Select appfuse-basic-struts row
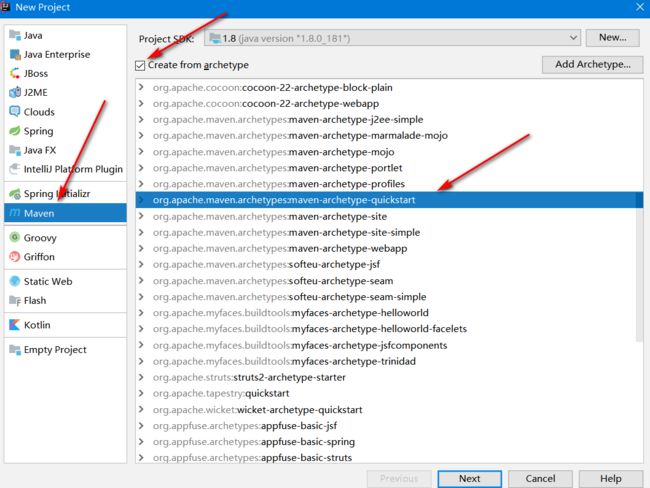 (389, 457)
